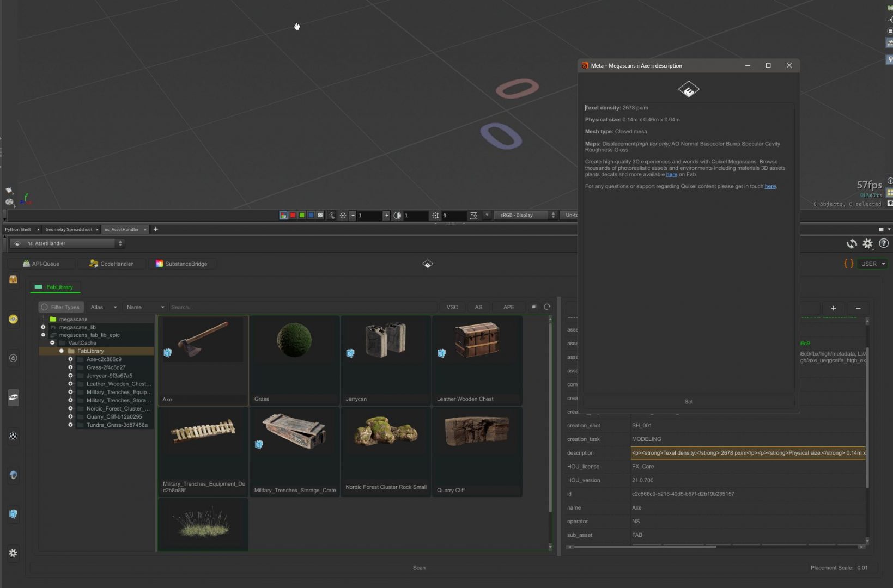The width and height of the screenshot is (893, 588).
Task: Open the ns_AssetHandler pane type dropdown
Action: [68, 243]
